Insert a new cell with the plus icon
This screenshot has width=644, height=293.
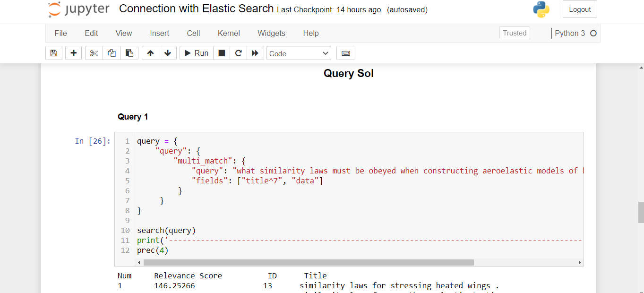73,53
